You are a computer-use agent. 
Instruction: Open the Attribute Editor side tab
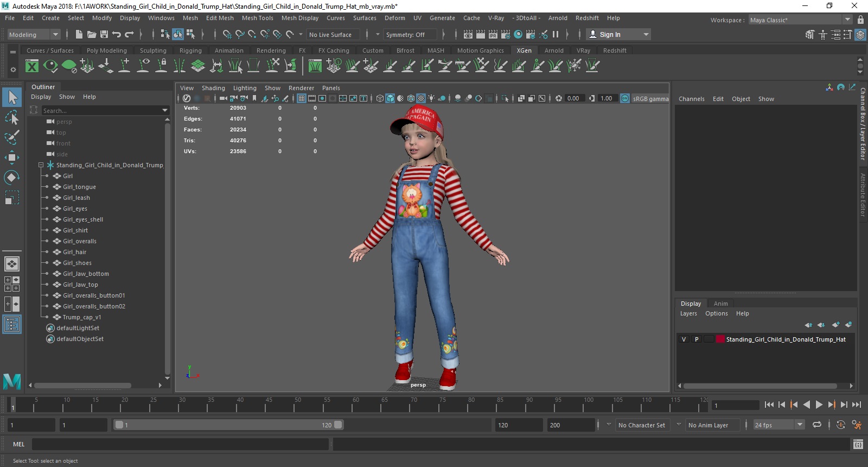(x=863, y=194)
